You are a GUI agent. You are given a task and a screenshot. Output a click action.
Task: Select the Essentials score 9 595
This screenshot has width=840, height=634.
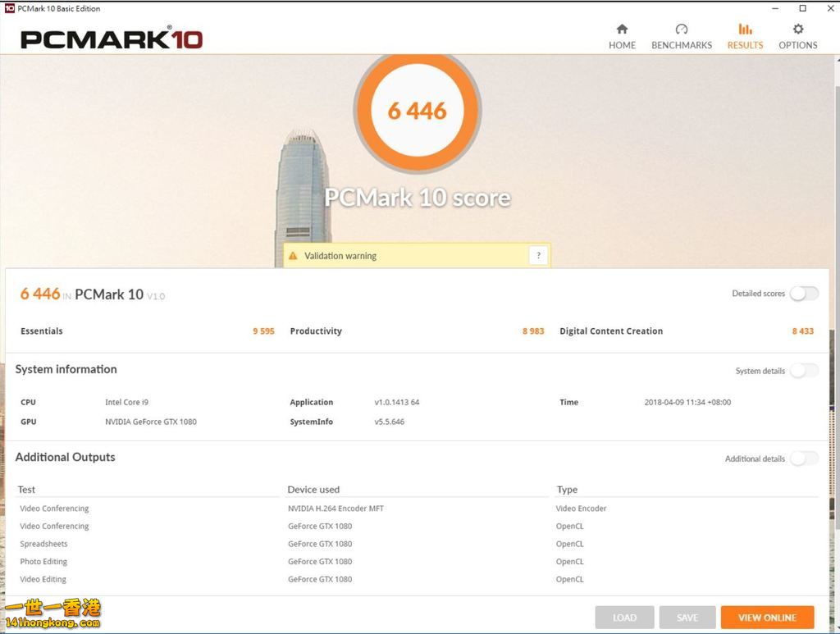(263, 331)
